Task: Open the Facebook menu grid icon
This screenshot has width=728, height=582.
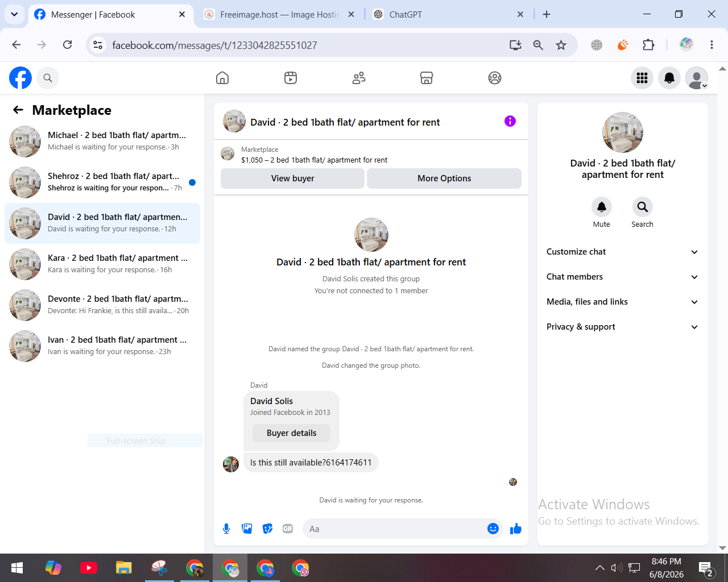Action: tap(642, 78)
